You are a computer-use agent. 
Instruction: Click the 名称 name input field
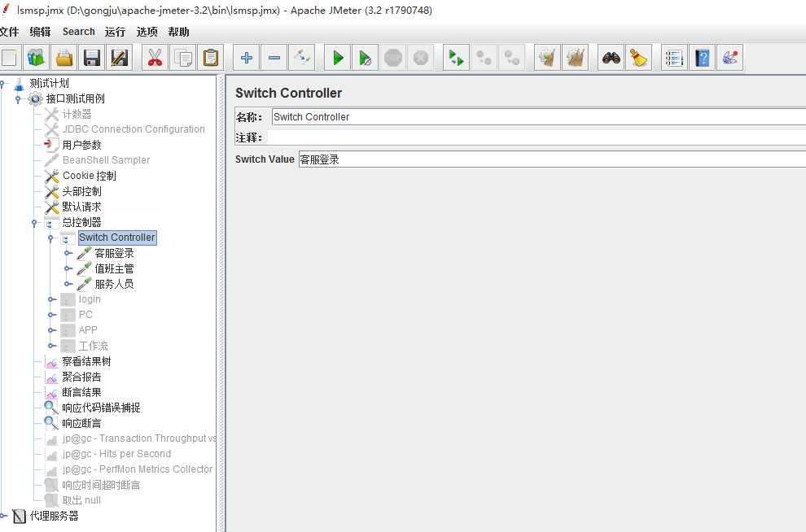click(539, 117)
